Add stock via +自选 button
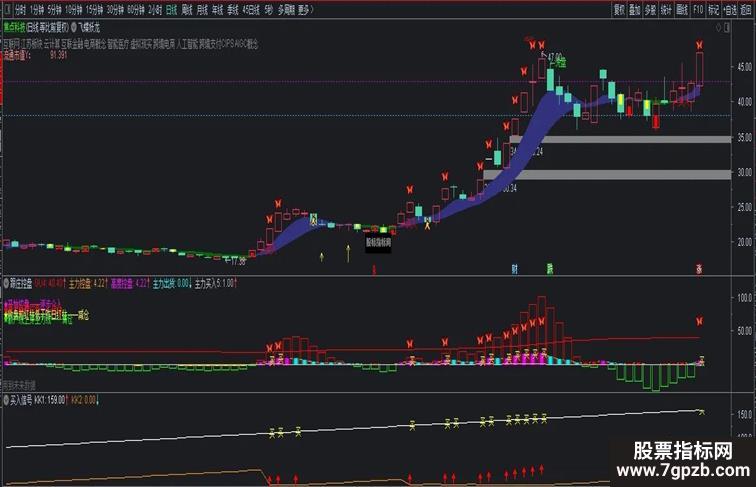This screenshot has width=756, height=487. [730, 10]
